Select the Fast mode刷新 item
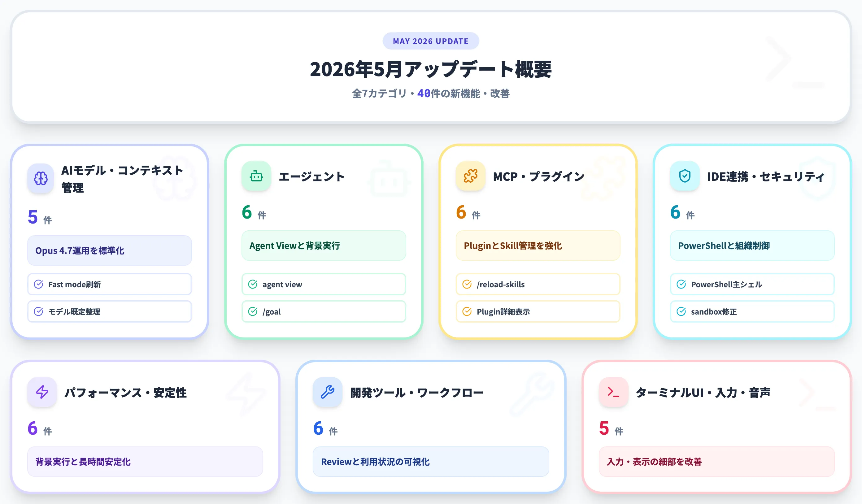 tap(110, 284)
